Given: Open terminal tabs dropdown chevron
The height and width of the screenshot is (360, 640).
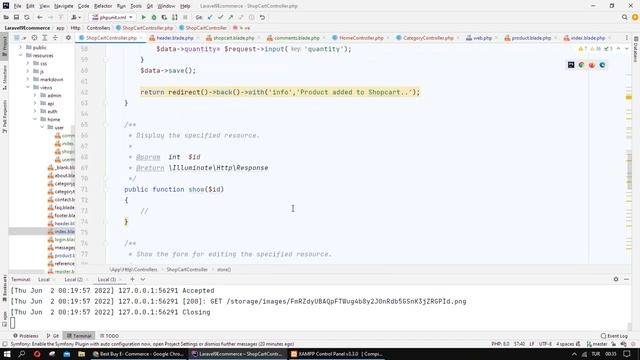Looking at the screenshot, I should click(143, 279).
